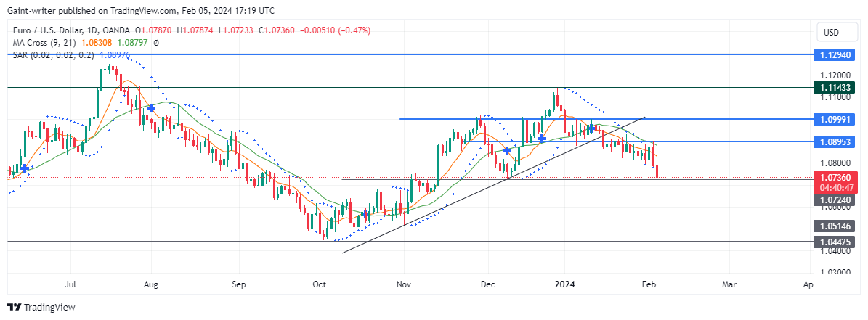Click the Oct label on the time axis

pos(320,284)
